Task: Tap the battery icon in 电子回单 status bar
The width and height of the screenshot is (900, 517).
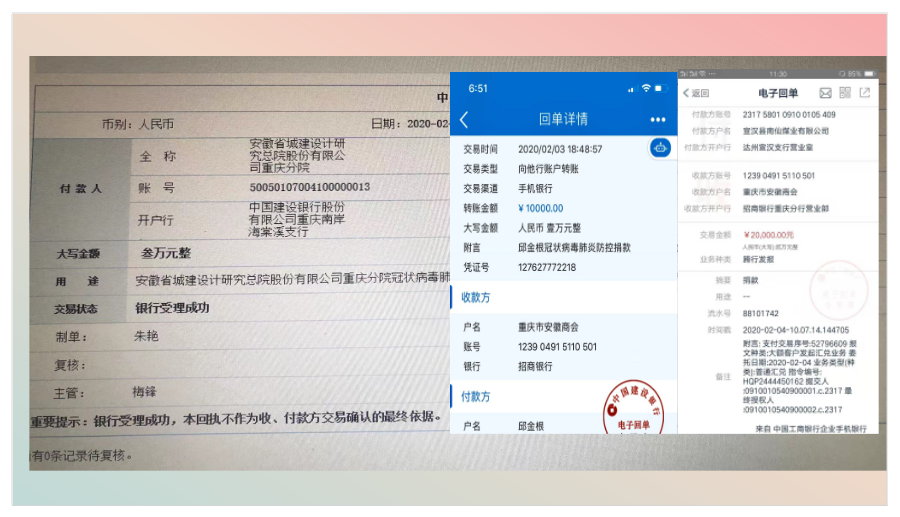Action: point(870,74)
